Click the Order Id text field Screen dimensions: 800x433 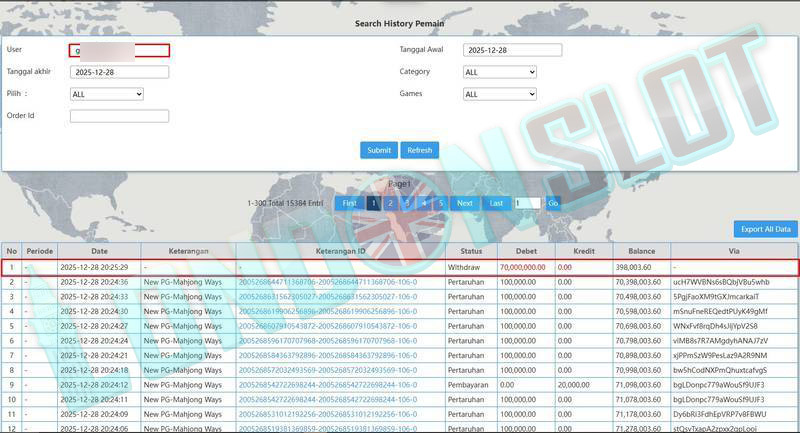pos(119,116)
